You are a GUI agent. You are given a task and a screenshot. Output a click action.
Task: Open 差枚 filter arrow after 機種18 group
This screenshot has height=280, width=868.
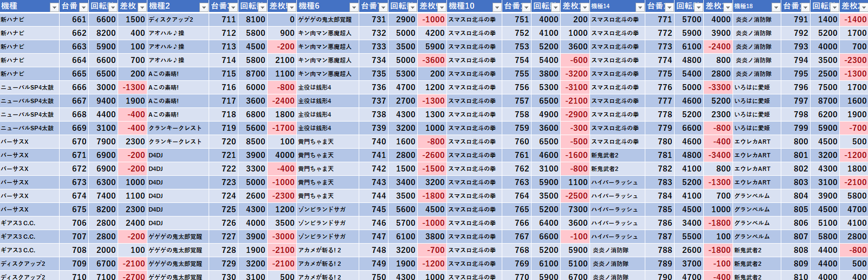pyautogui.click(x=863, y=7)
